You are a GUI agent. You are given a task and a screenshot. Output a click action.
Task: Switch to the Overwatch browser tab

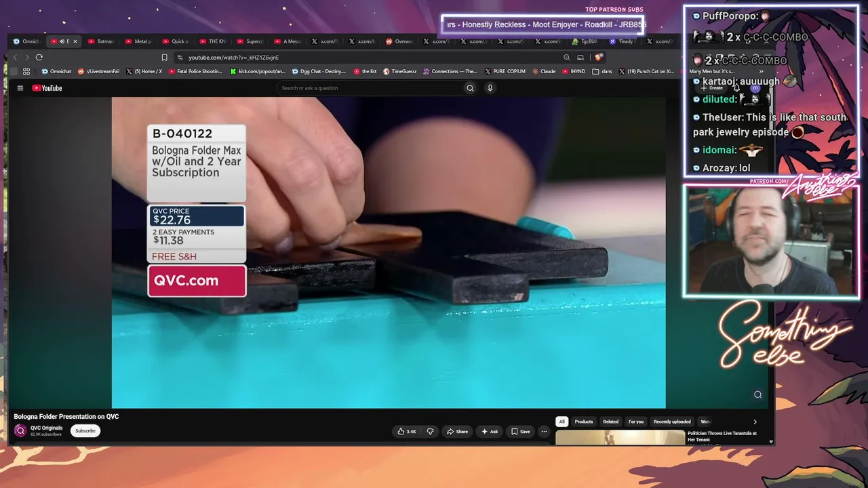[400, 41]
